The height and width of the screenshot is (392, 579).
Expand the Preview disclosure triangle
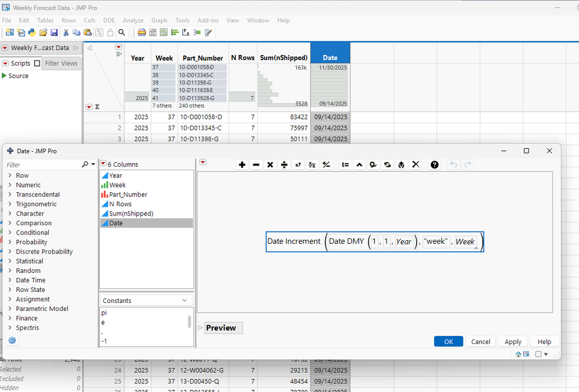pyautogui.click(x=201, y=328)
